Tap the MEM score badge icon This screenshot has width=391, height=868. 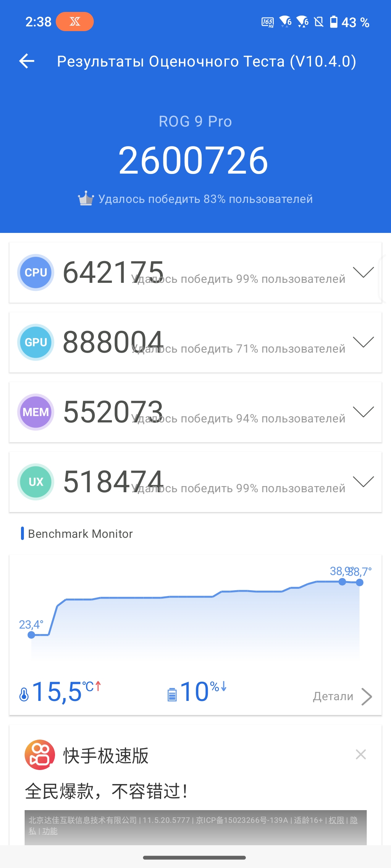[36, 412]
